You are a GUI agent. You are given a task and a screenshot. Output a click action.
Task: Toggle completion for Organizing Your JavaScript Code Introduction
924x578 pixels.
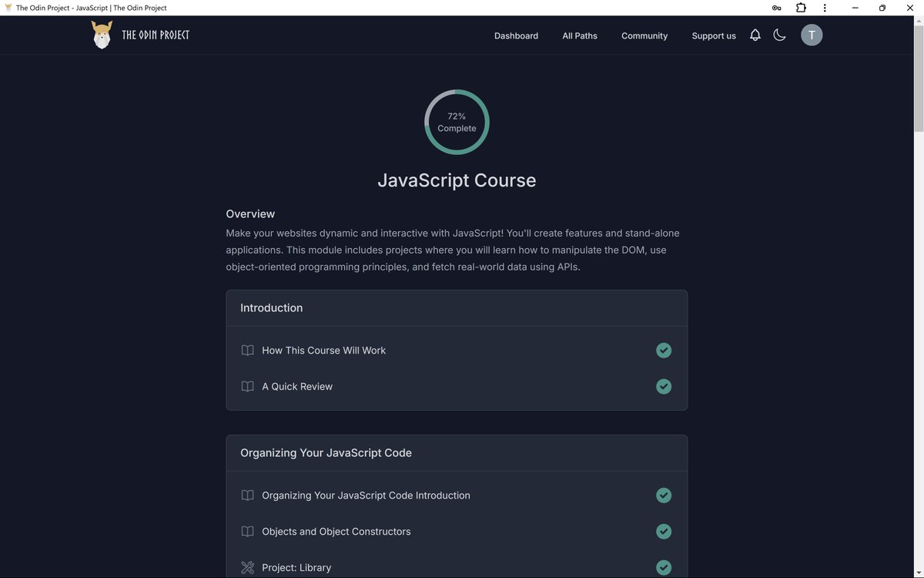click(x=664, y=495)
